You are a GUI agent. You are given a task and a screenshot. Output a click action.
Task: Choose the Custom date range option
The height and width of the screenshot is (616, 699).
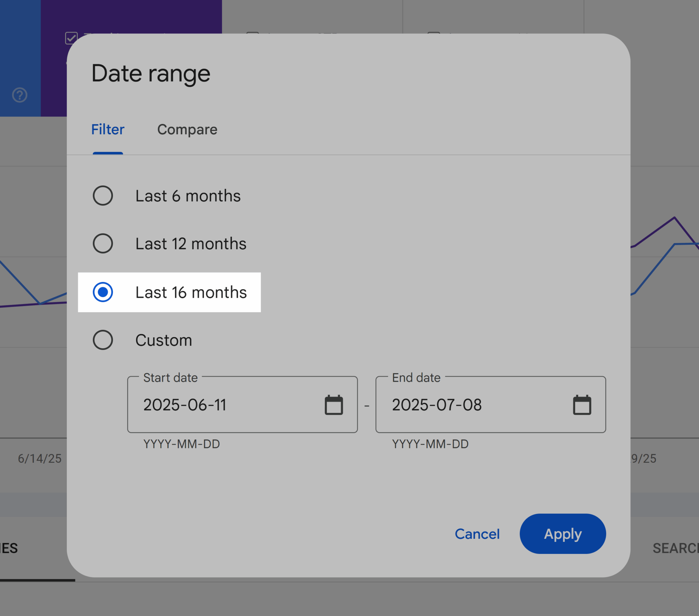coord(103,340)
